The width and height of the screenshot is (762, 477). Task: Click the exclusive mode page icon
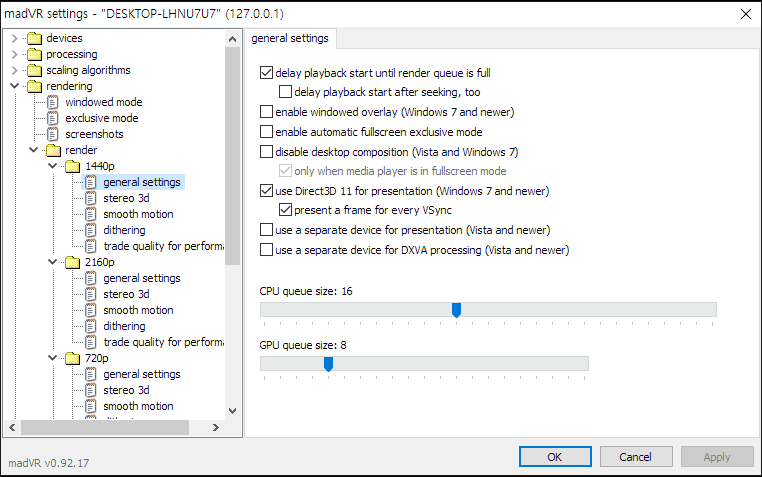tap(54, 118)
